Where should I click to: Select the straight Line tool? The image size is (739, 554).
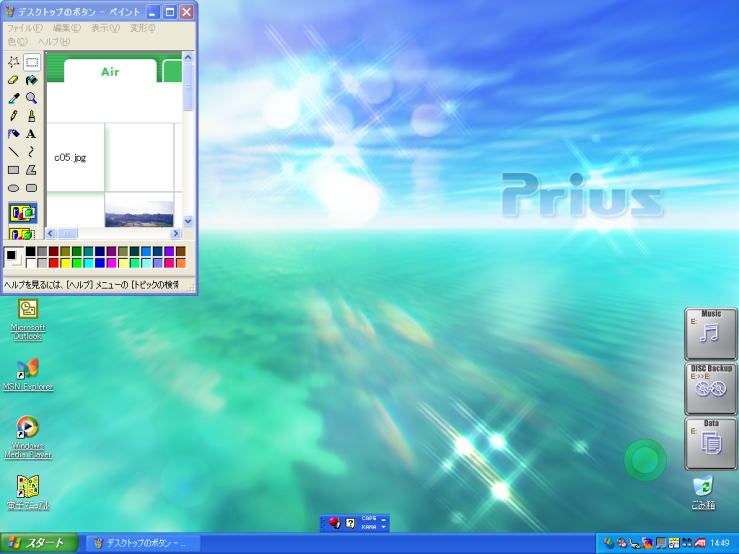[x=14, y=152]
